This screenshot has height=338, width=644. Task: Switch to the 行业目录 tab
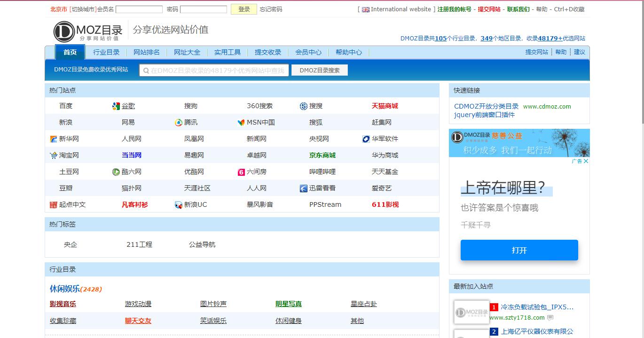click(x=105, y=52)
